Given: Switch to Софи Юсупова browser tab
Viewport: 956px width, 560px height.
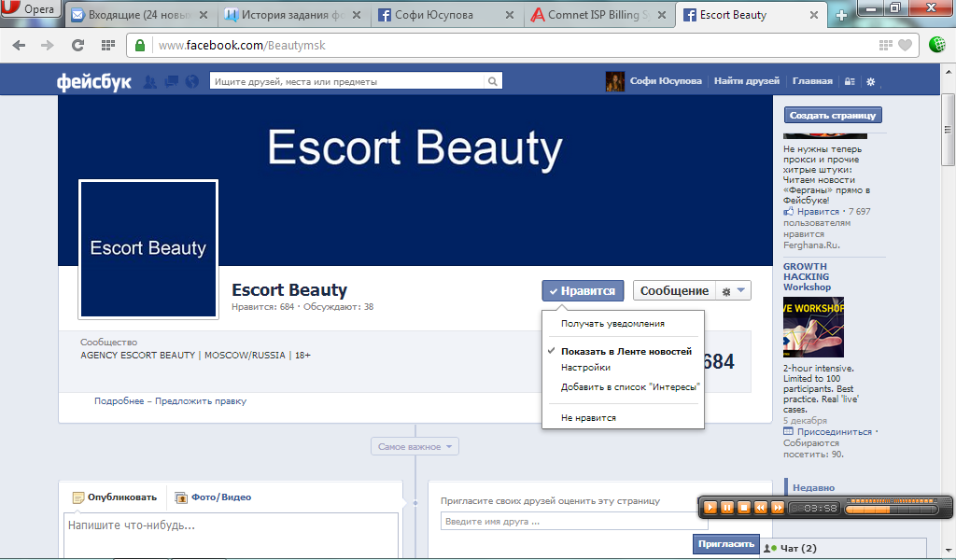Looking at the screenshot, I should coord(445,15).
